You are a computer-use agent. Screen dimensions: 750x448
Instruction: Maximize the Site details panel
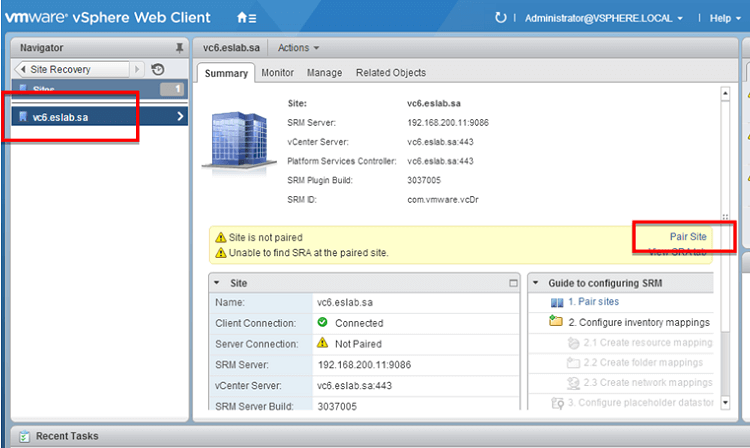point(514,283)
